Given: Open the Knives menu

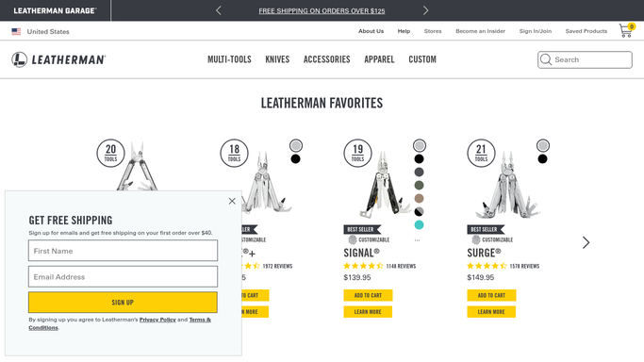Looking at the screenshot, I should click(277, 59).
